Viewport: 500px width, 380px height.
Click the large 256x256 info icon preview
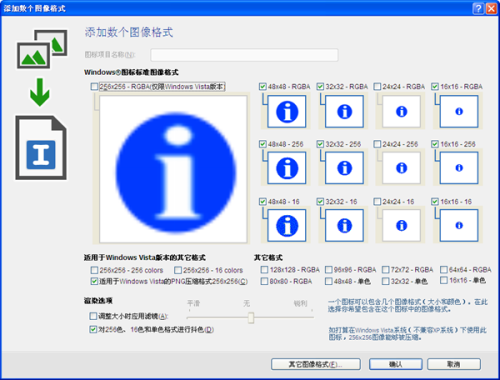pos(173,169)
